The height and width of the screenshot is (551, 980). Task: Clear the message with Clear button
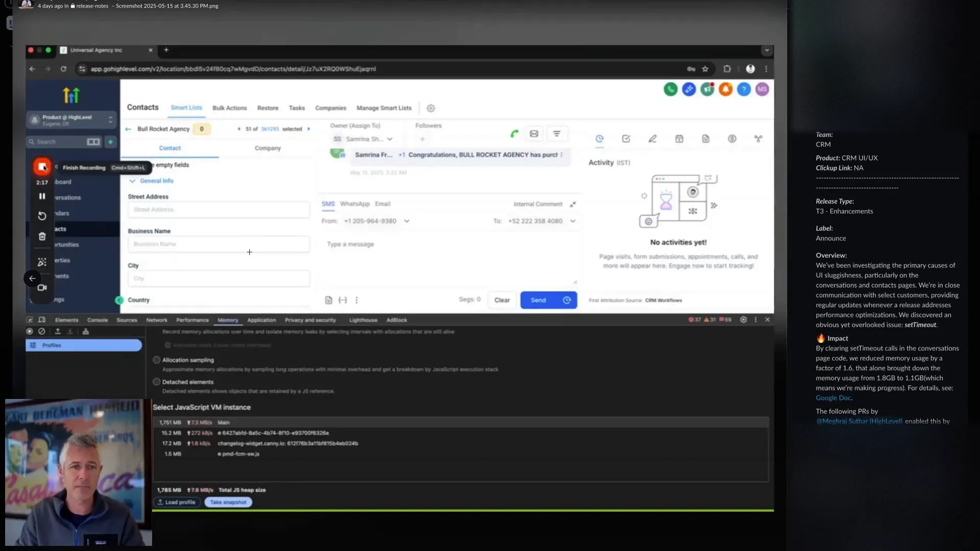[x=502, y=300]
